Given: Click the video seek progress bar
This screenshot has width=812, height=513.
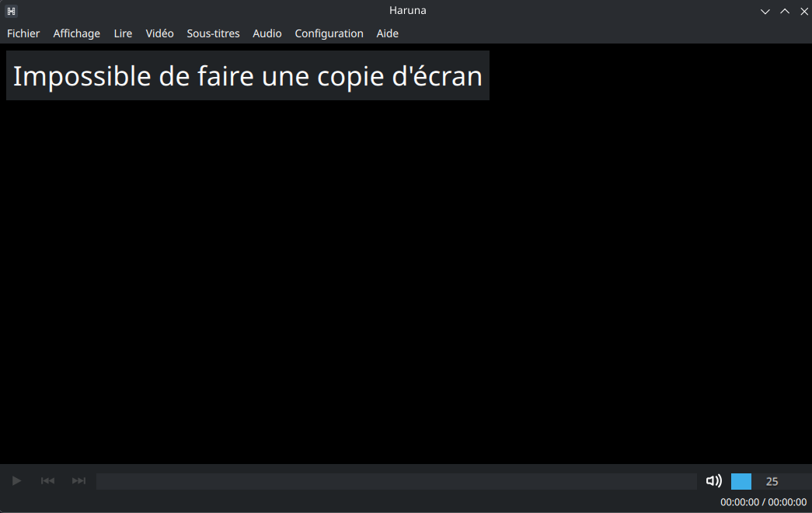Looking at the screenshot, I should (396, 481).
